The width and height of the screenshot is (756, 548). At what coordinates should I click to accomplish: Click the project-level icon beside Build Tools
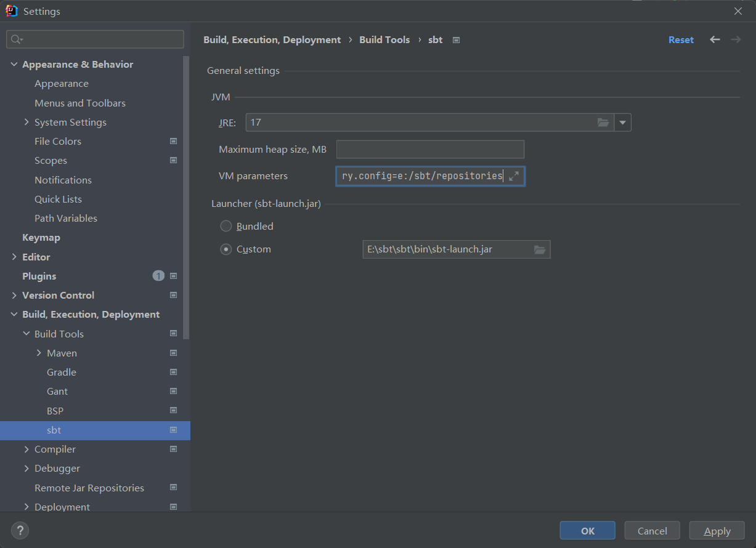pyautogui.click(x=173, y=334)
